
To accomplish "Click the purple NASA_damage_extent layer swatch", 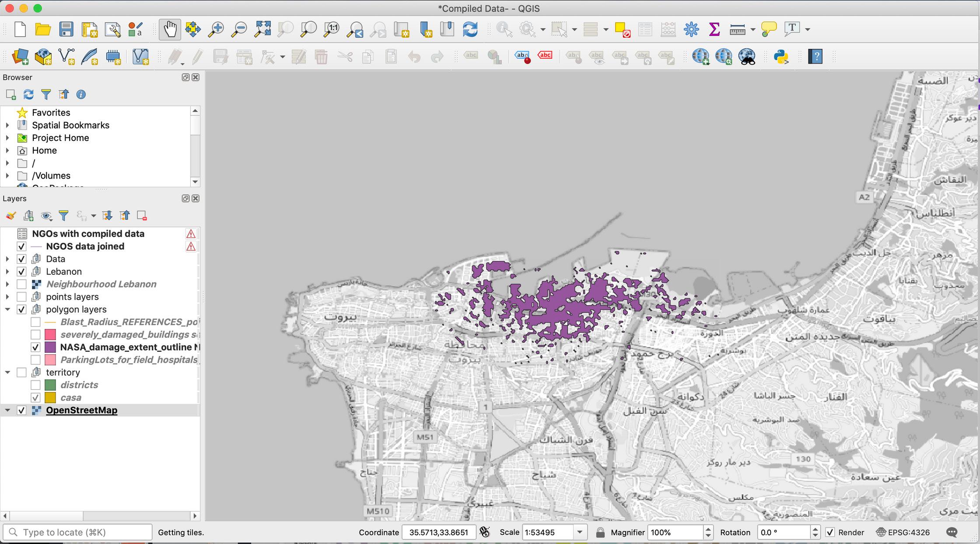I will (x=50, y=347).
